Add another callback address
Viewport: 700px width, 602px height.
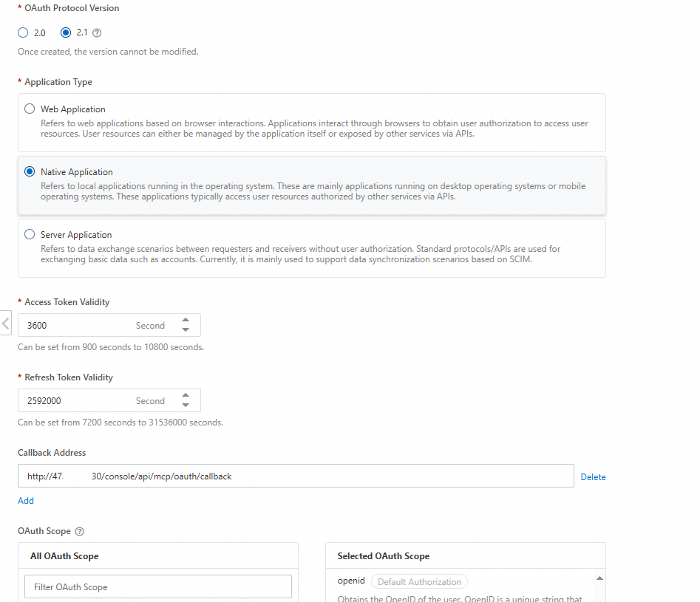(x=25, y=500)
